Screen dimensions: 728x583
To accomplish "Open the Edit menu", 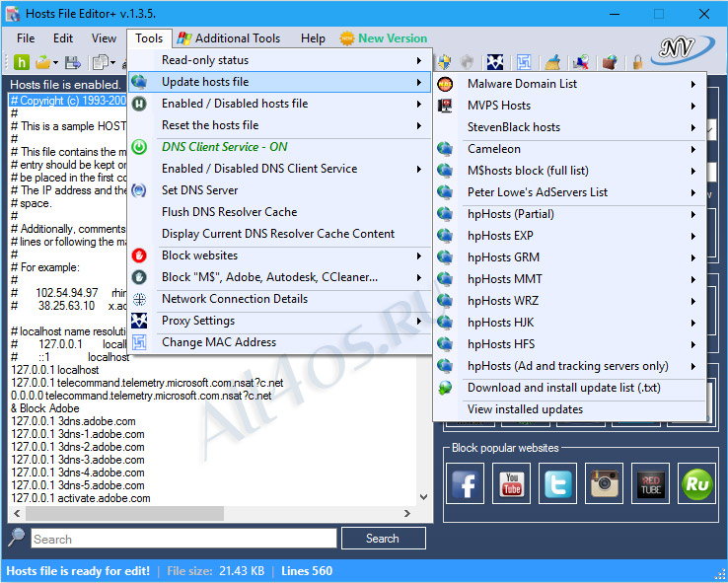I will [x=63, y=38].
